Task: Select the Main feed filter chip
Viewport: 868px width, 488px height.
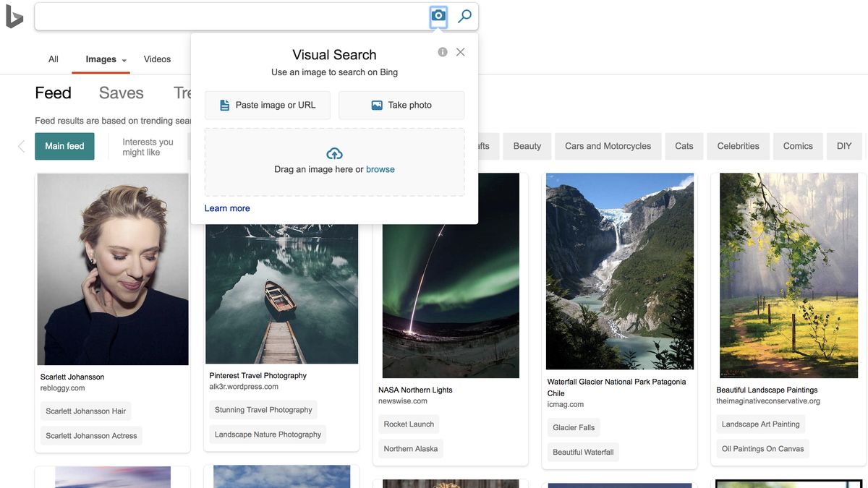Action: (x=64, y=146)
